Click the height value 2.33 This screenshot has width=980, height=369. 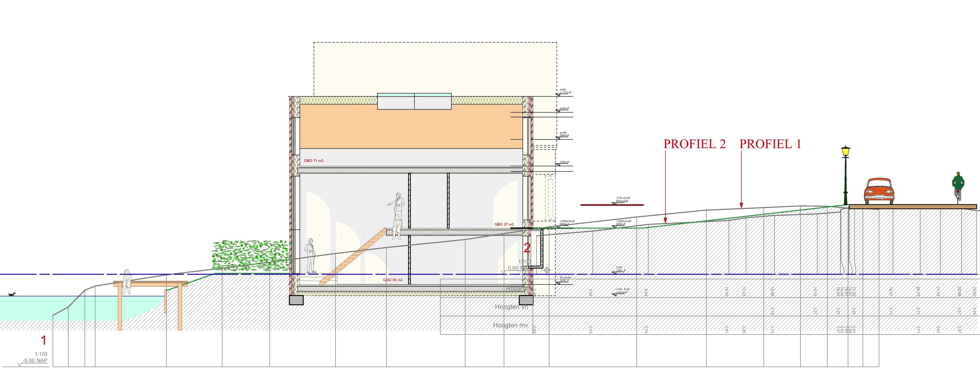590,329
